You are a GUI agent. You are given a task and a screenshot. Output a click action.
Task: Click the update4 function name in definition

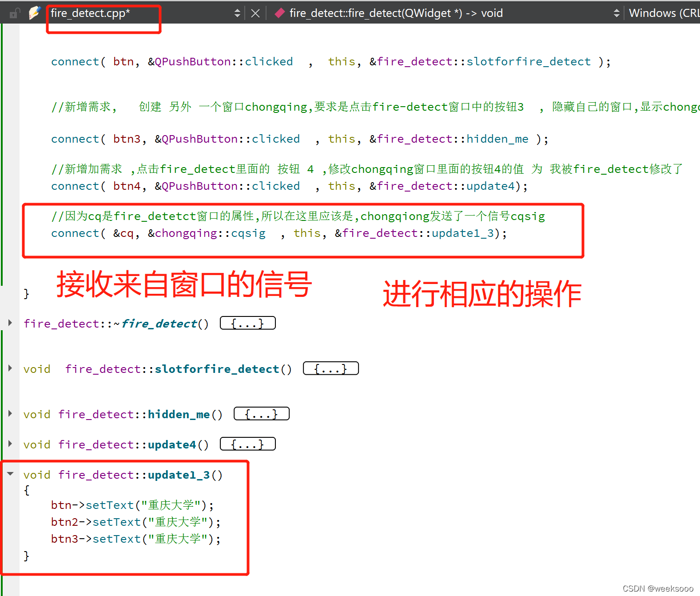click(172, 445)
